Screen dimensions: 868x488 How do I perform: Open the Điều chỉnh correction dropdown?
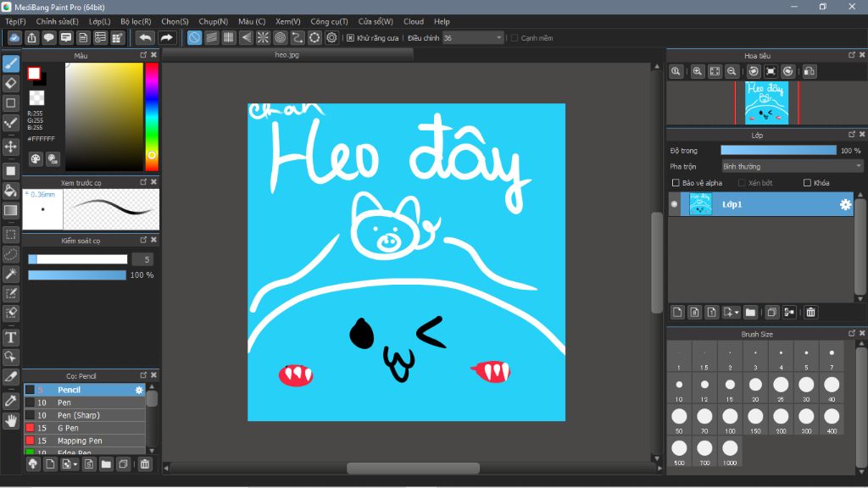click(473, 37)
